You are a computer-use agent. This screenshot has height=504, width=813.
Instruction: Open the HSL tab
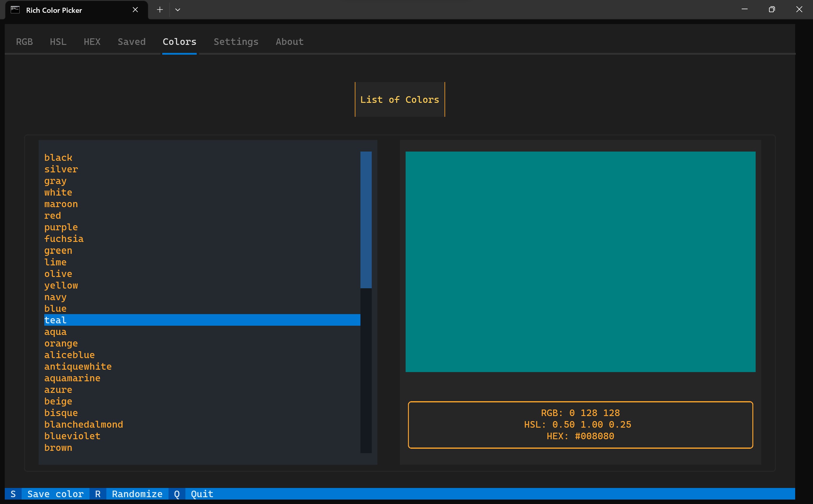tap(58, 42)
